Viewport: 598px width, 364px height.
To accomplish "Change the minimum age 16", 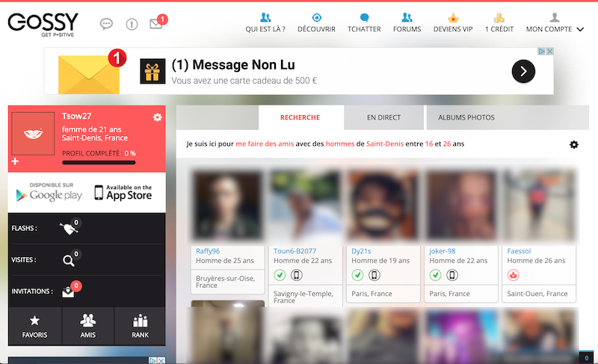I will [429, 144].
